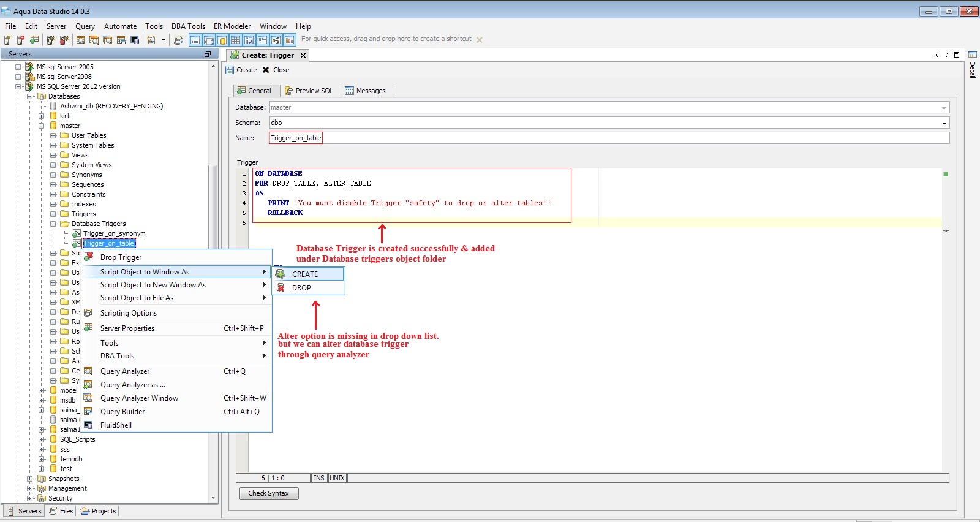Click the Name input field

(609, 138)
